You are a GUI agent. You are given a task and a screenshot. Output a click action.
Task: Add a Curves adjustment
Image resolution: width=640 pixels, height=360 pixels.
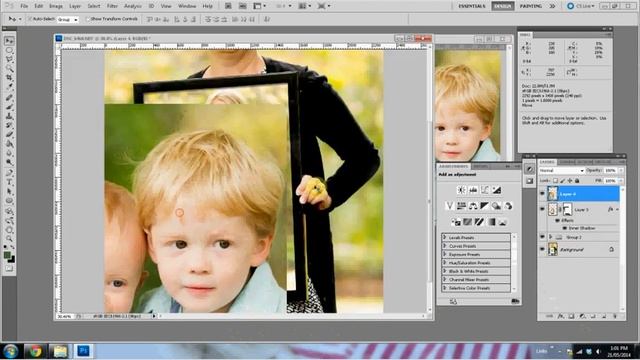485,190
